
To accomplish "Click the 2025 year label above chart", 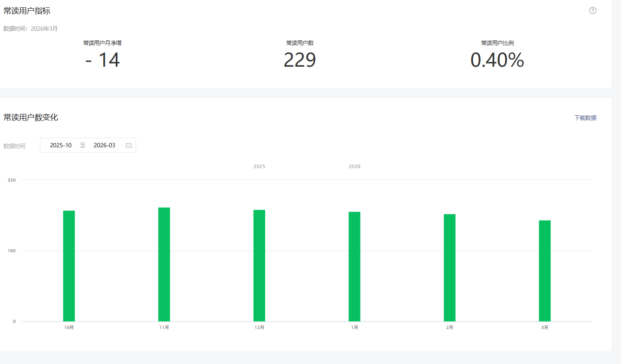I will pos(259,166).
